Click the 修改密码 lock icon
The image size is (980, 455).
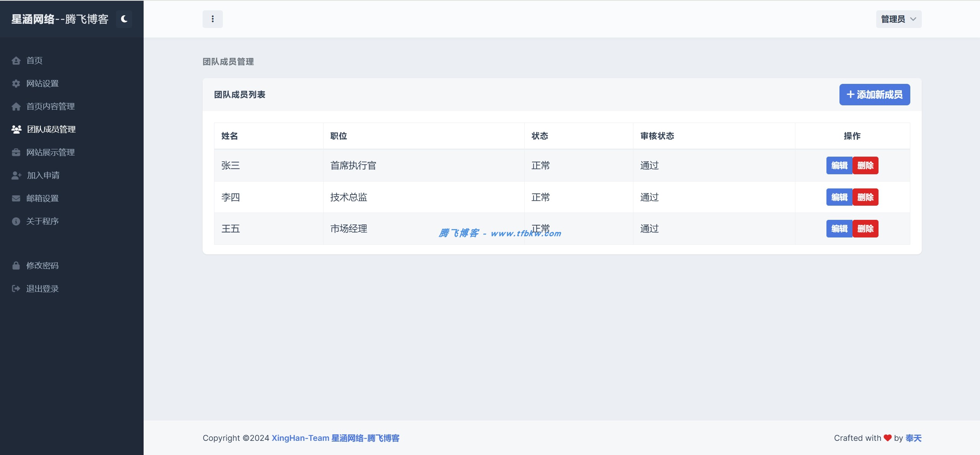(16, 265)
